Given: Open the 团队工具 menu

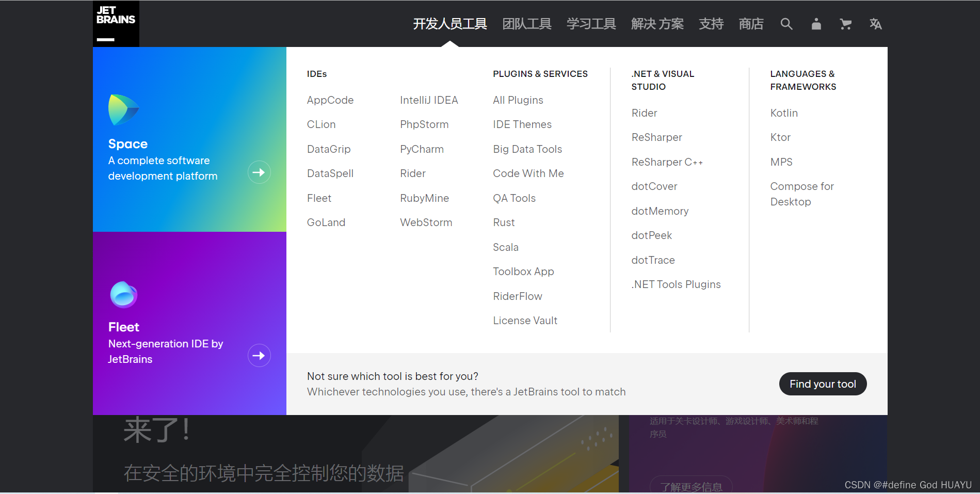Looking at the screenshot, I should (x=527, y=24).
